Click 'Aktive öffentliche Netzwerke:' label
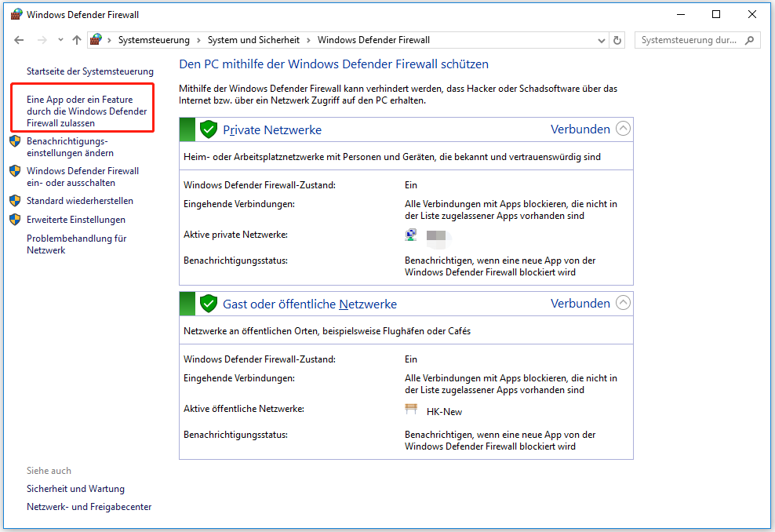This screenshot has height=532, width=775. [x=244, y=408]
